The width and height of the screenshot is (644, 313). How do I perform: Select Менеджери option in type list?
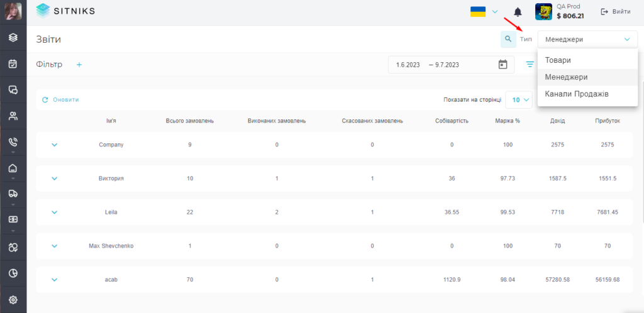tap(587, 77)
